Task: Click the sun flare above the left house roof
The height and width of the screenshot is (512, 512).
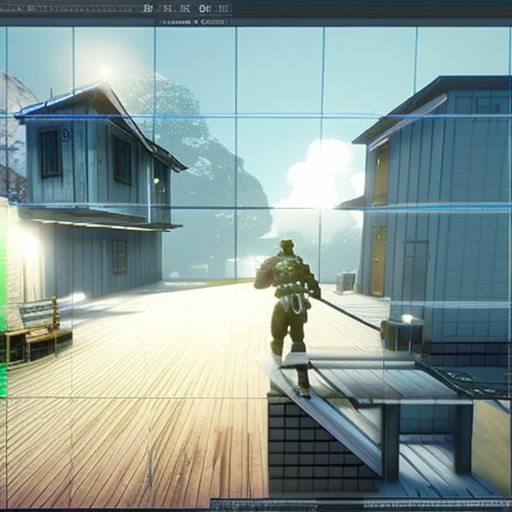Action: point(106,72)
